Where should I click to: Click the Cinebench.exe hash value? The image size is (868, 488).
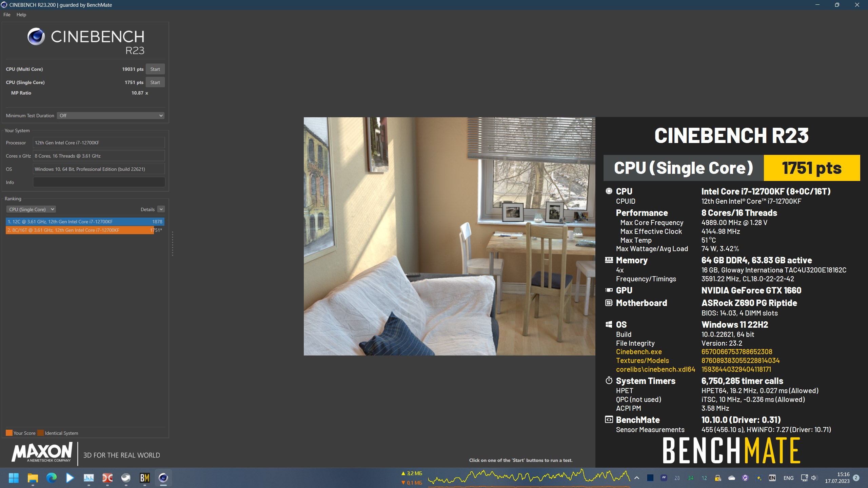(737, 352)
